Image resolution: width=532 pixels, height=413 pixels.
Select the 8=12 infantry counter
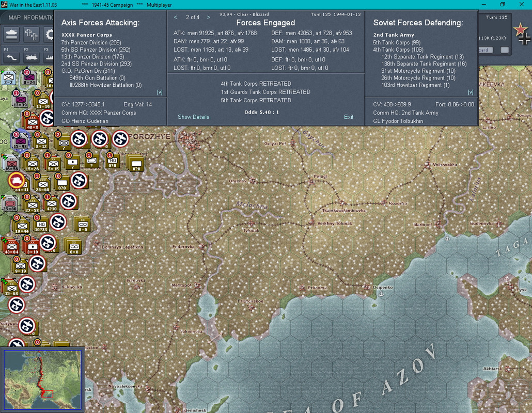[x=41, y=142]
